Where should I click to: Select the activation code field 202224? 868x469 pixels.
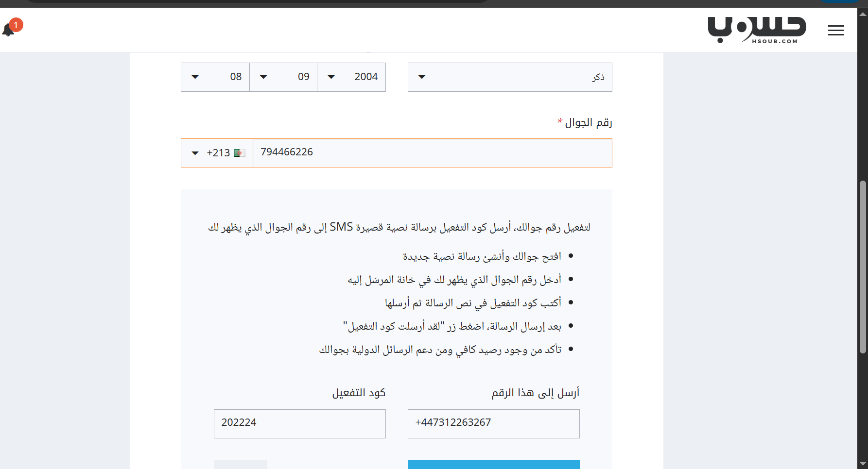point(299,423)
